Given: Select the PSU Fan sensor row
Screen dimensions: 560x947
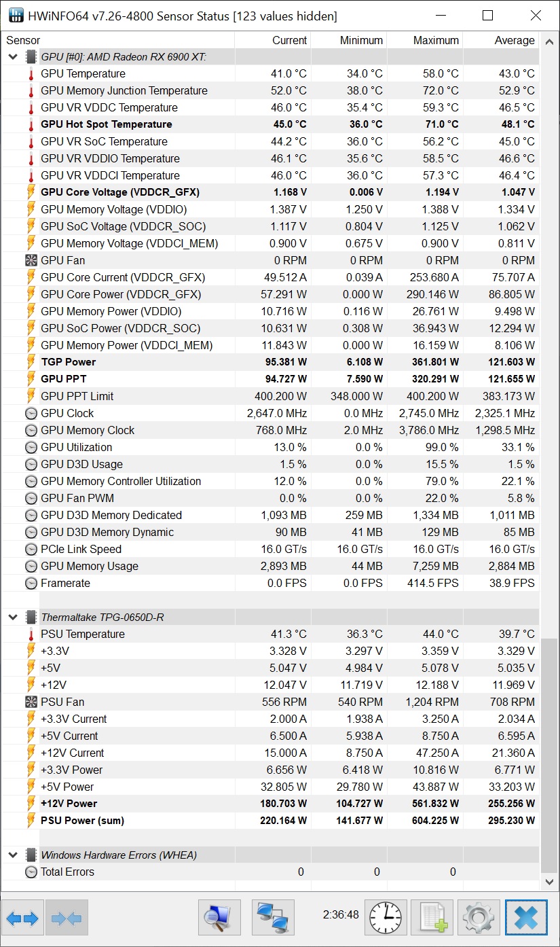Looking at the screenshot, I should point(62,702).
